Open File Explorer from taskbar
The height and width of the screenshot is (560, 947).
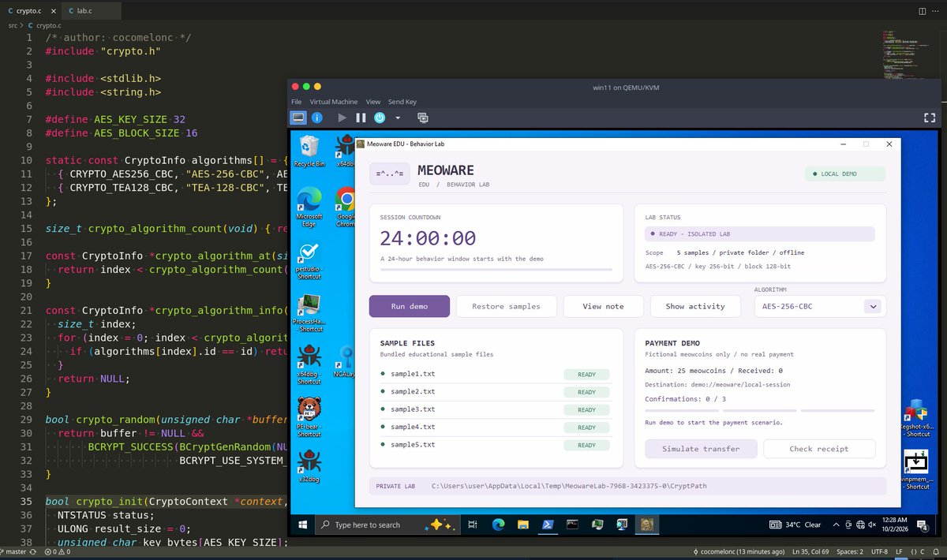pyautogui.click(x=523, y=525)
